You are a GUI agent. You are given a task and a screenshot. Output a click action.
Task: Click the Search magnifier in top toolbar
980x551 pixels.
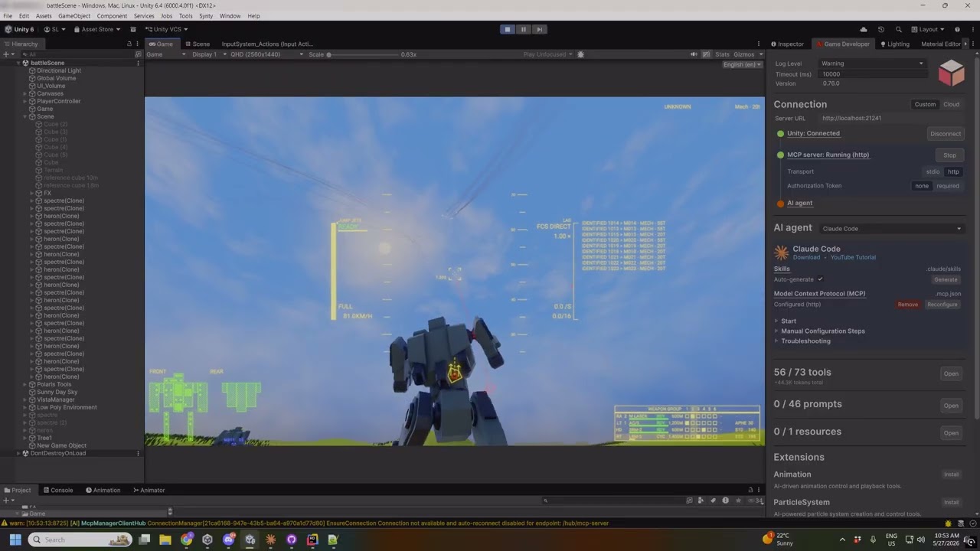899,29
